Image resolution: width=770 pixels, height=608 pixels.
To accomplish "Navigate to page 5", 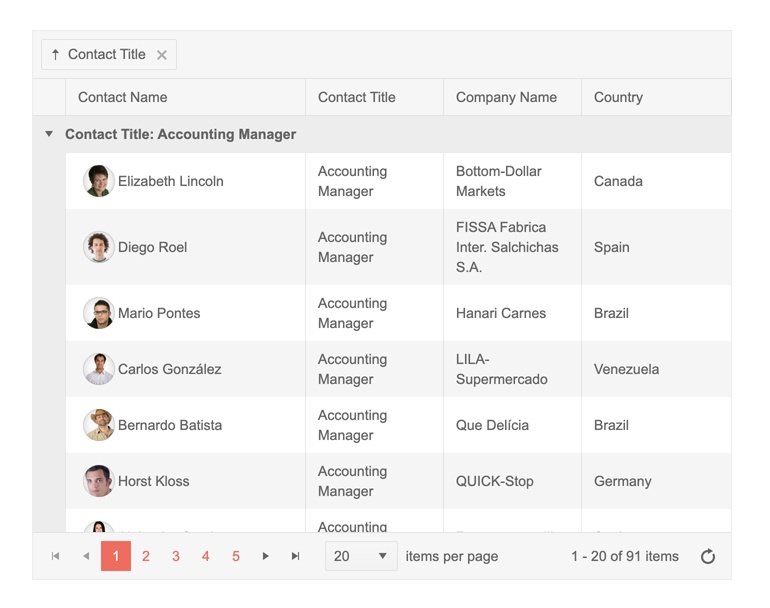I will (236, 557).
